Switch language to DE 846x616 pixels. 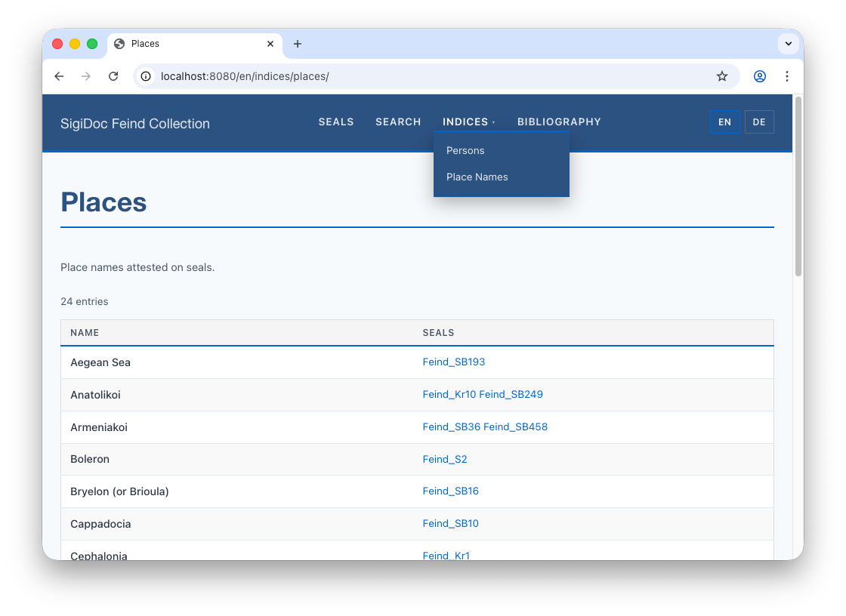(759, 122)
